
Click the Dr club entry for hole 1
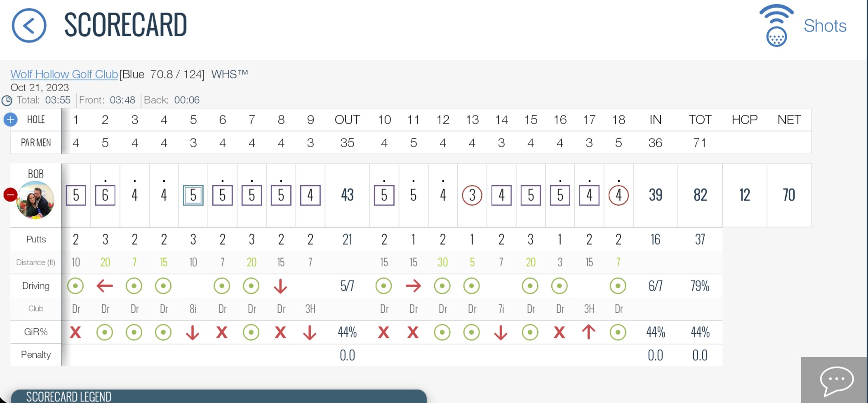coord(76,309)
